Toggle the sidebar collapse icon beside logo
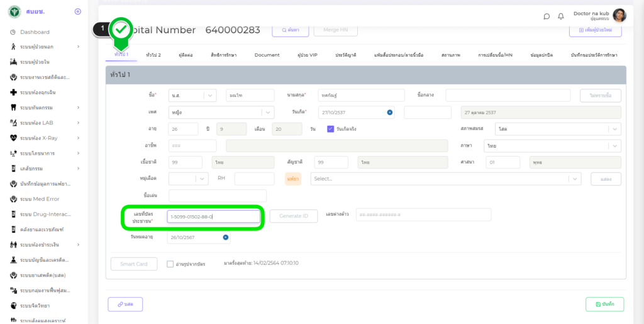This screenshot has height=324, width=644. tap(77, 11)
